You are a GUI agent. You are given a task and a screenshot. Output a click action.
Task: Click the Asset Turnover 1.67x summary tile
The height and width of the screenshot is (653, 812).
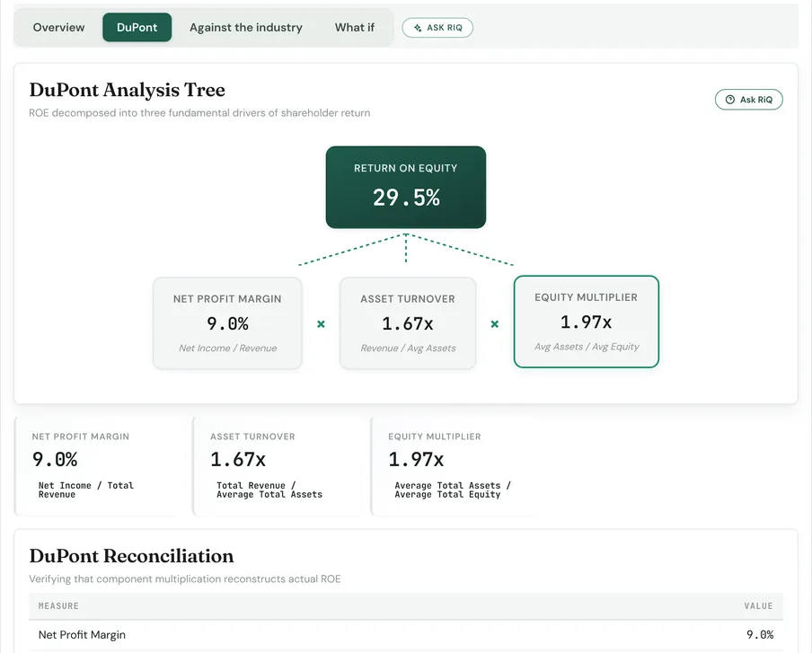280,466
